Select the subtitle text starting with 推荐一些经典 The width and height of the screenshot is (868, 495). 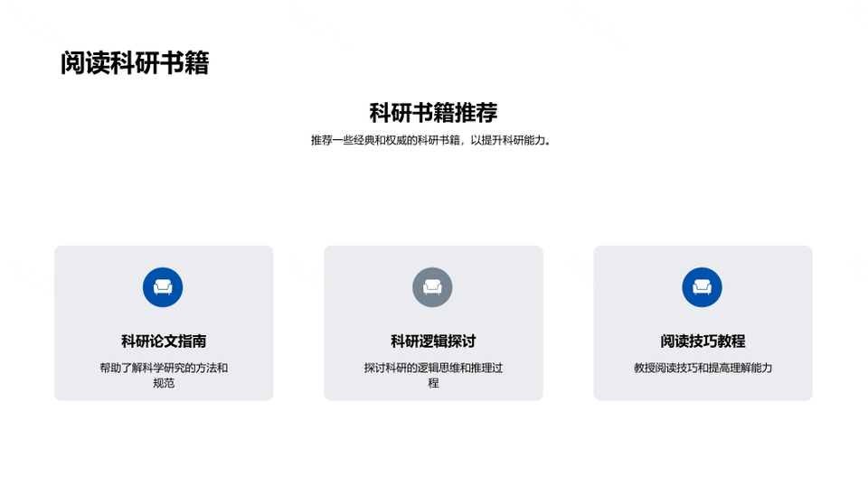tap(431, 140)
